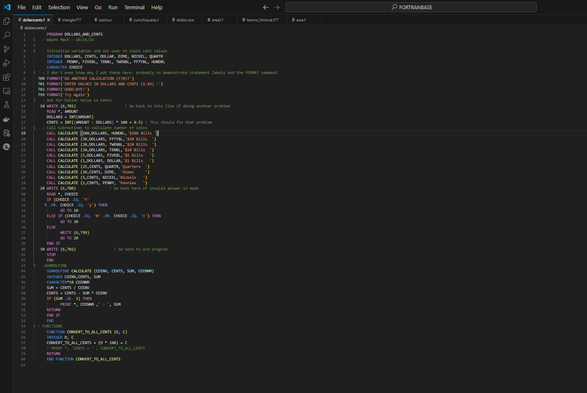Click the FUNCTION CONVERT_TO_ALL_CENTS (D, C) line
This screenshot has width=587, height=393.
[x=87, y=332]
